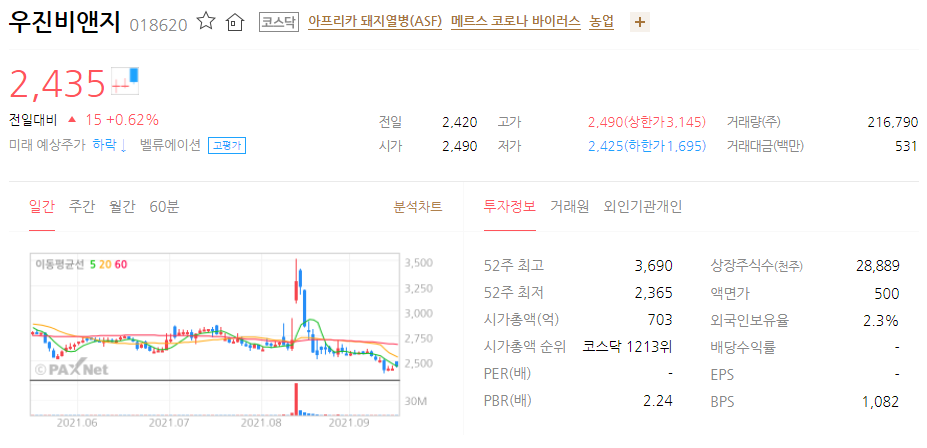Click 벨류에이션 label
927x448 pixels.
pyautogui.click(x=170, y=145)
